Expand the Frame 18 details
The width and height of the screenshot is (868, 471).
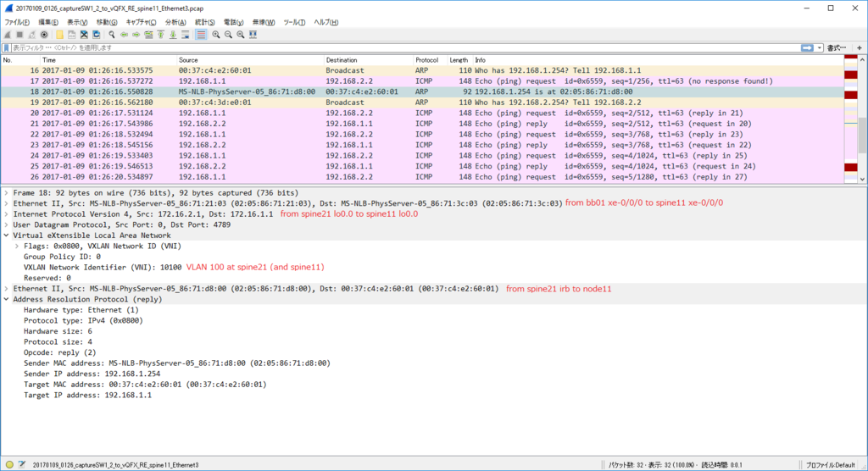[6, 192]
